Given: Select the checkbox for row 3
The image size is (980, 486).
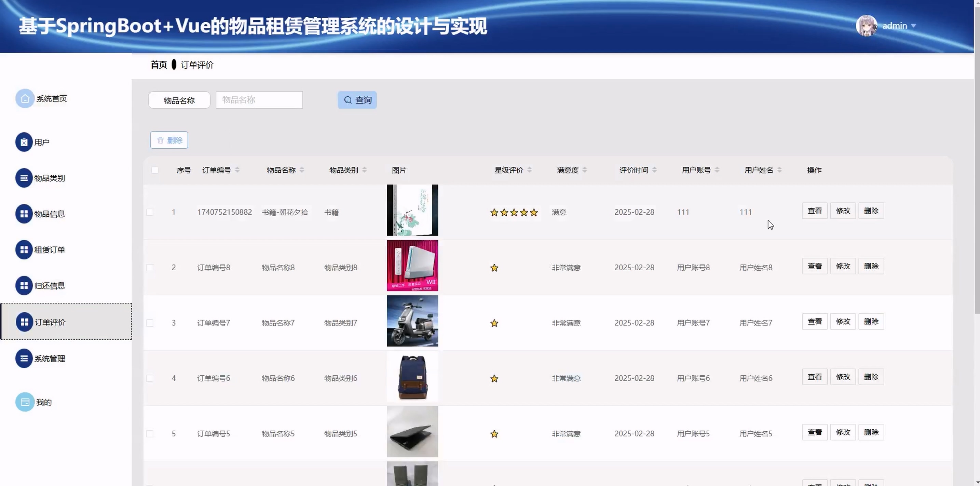Looking at the screenshot, I should coord(150,323).
